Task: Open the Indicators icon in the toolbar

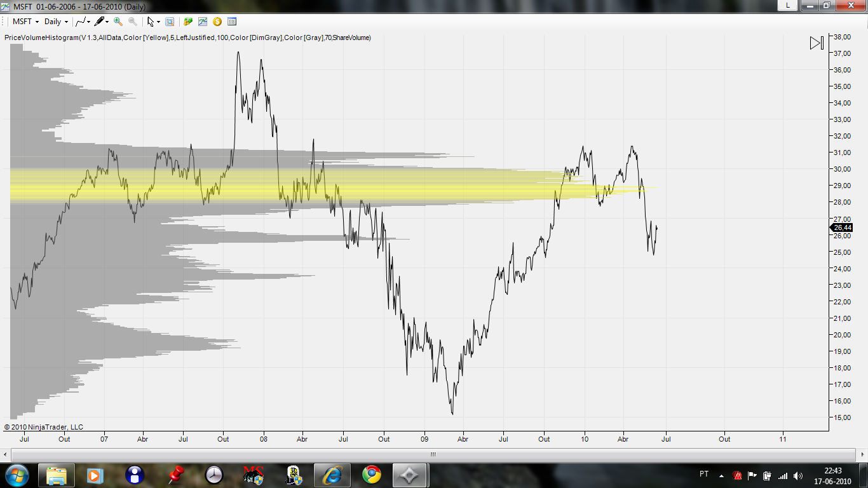Action: (x=203, y=22)
